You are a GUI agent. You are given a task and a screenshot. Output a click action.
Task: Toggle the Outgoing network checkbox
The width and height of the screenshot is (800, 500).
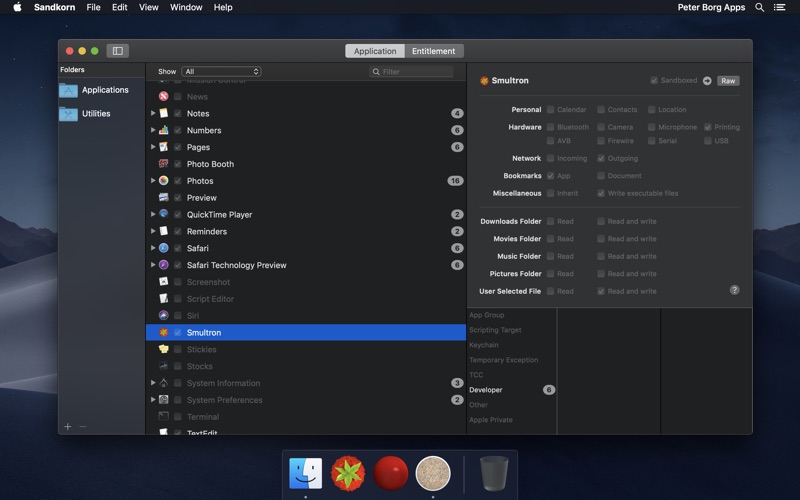pyautogui.click(x=601, y=158)
